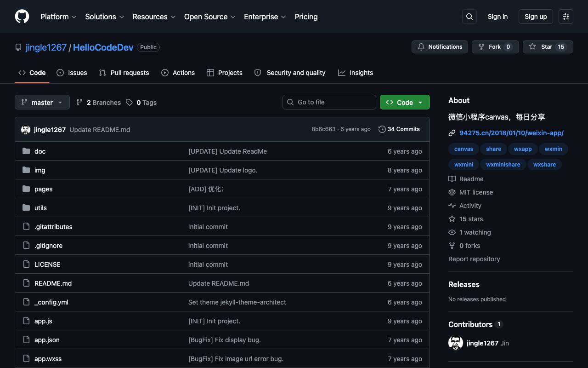Screen dimensions: 588x368
Task: Click the repository icon before jingle1267
Action: tap(18, 47)
